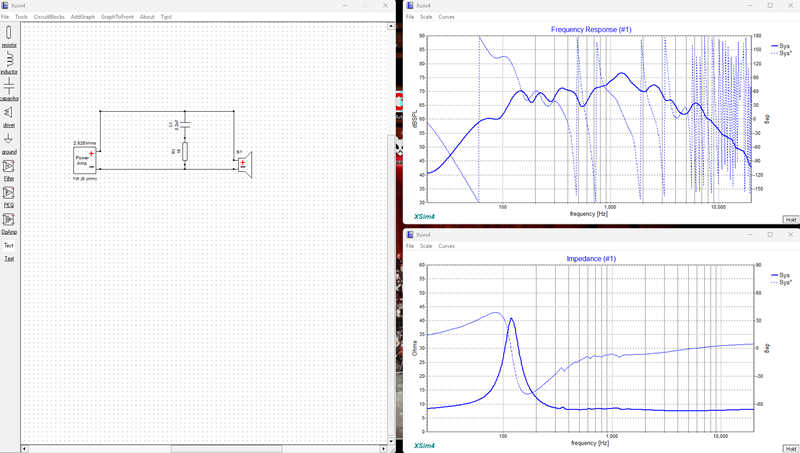The width and height of the screenshot is (800, 453).
Task: Open the AddGraph menu
Action: pyautogui.click(x=83, y=17)
